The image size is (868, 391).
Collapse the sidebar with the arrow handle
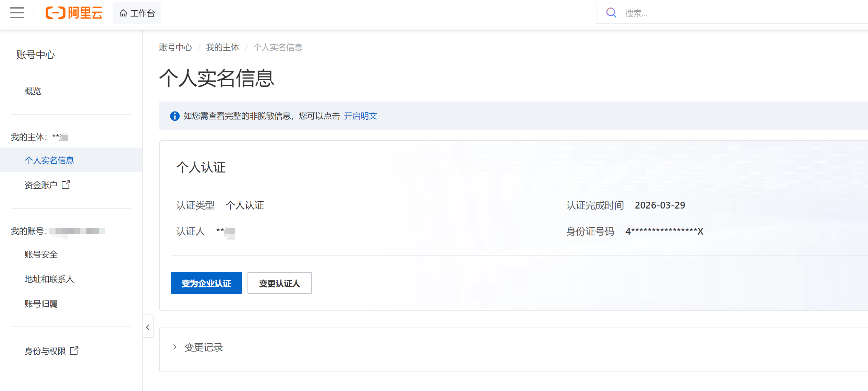click(x=148, y=327)
